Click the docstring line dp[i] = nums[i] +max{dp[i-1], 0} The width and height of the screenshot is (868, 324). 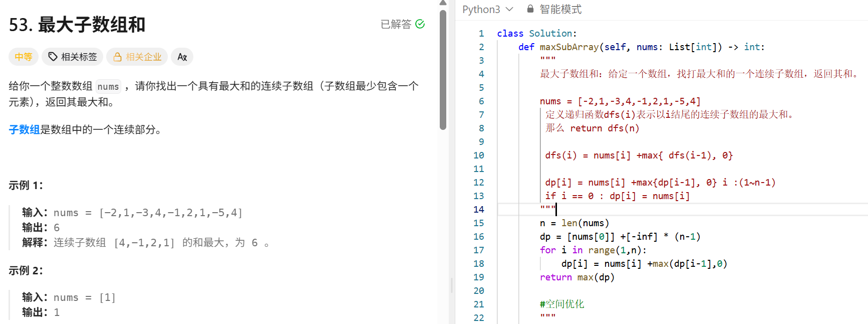pyautogui.click(x=660, y=183)
